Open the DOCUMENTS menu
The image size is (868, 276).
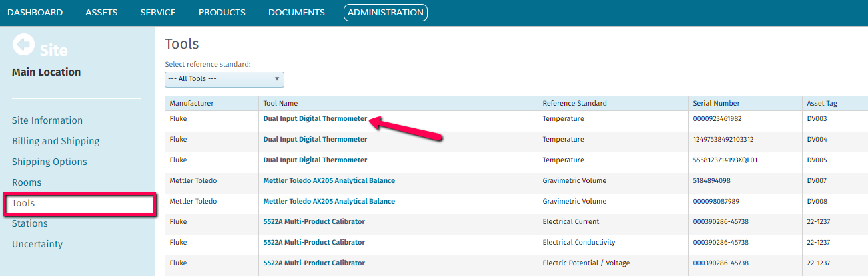[x=296, y=13]
